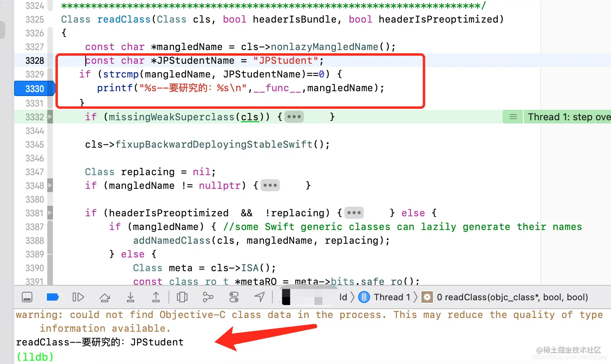Choose the 'ld' process breadcrumb item
Screen dimensions: 611x364
(x=343, y=297)
